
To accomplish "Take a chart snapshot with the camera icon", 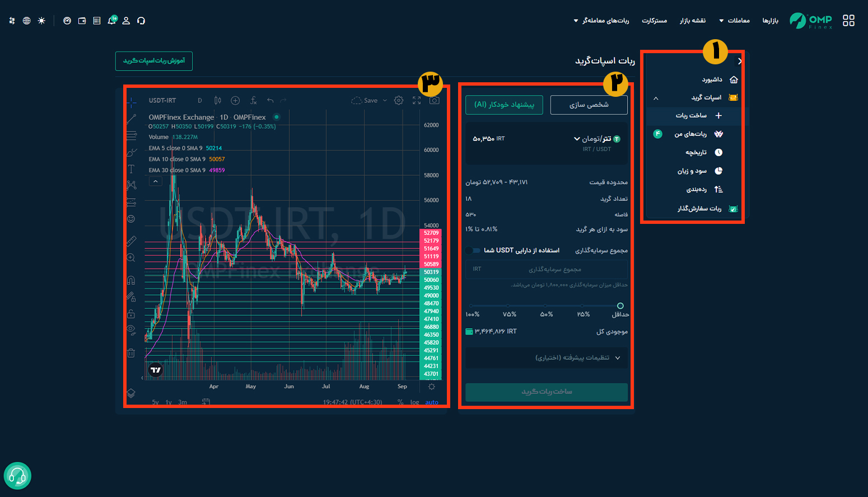I will [435, 101].
